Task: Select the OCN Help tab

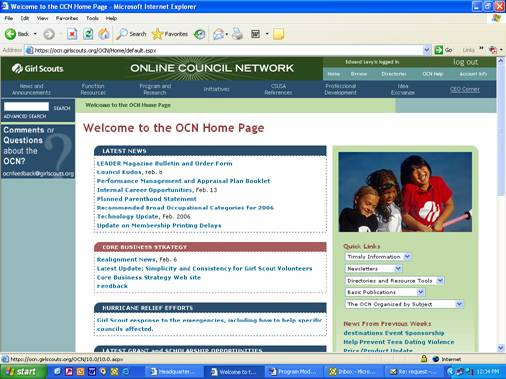Action: tap(433, 74)
